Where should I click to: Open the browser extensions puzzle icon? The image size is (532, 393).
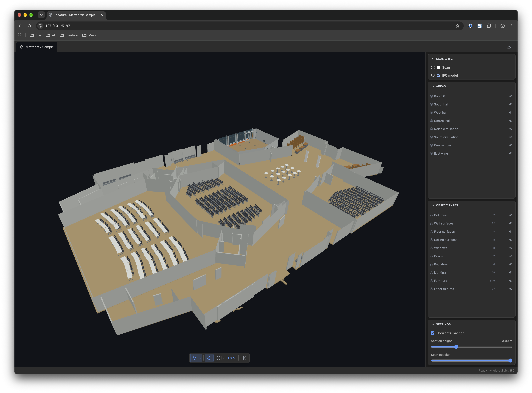point(489,26)
